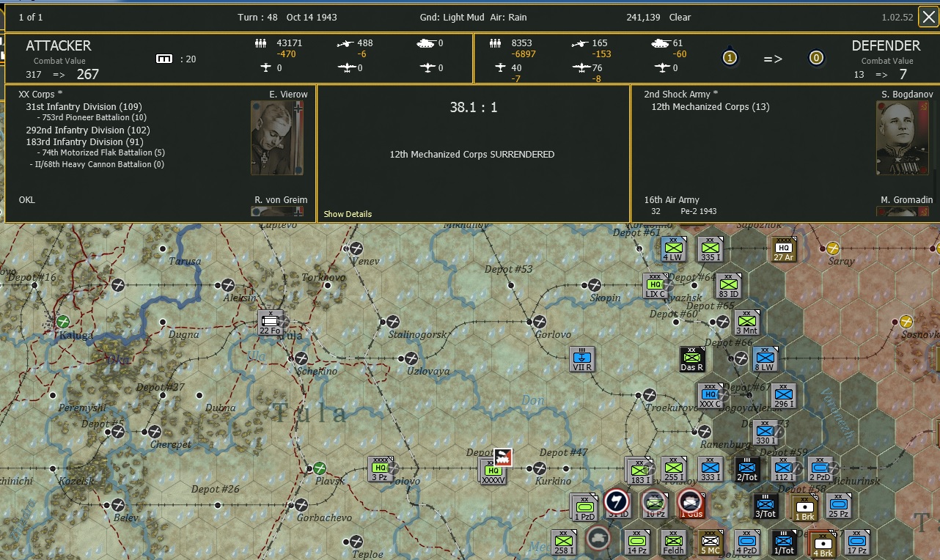Select the 112 I infantry division counter
Image resolution: width=940 pixels, height=560 pixels.
click(x=784, y=468)
